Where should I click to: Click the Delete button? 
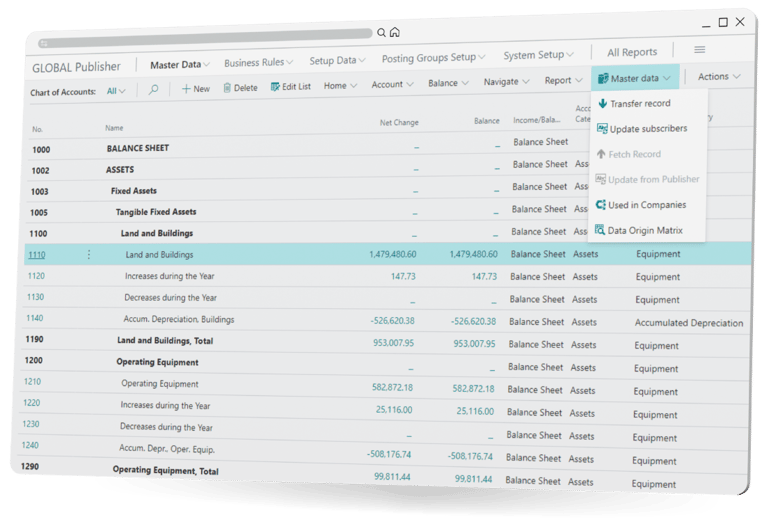(x=240, y=88)
